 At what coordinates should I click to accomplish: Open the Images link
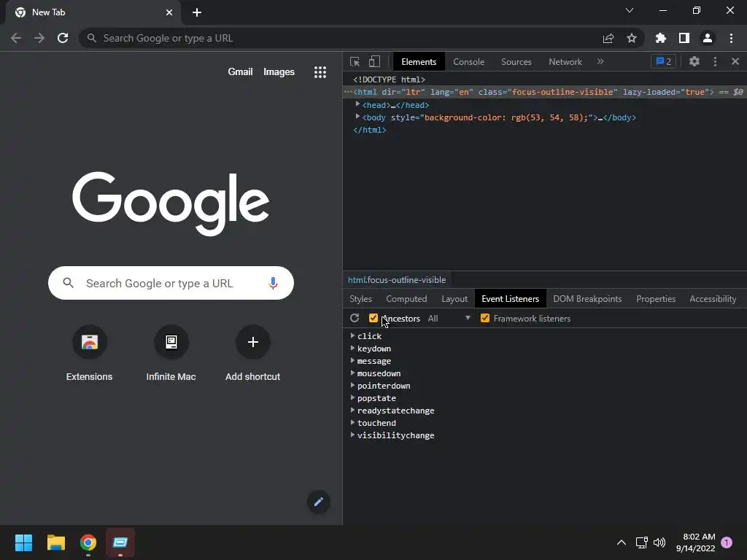click(x=279, y=72)
